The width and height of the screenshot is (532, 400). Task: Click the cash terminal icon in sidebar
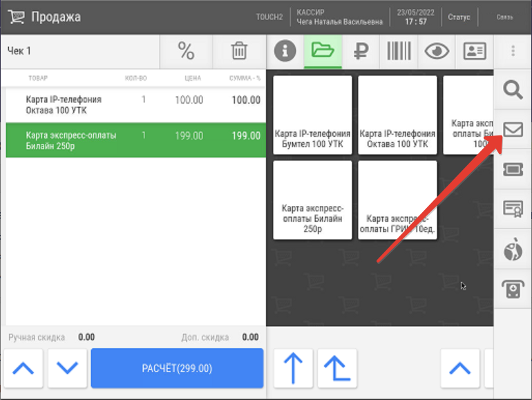[513, 289]
